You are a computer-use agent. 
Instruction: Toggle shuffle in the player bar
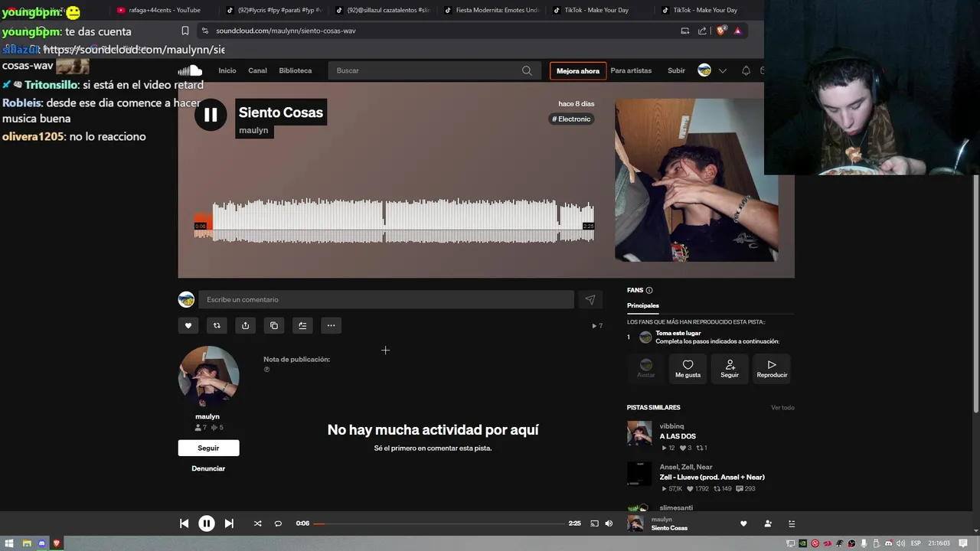pyautogui.click(x=257, y=523)
